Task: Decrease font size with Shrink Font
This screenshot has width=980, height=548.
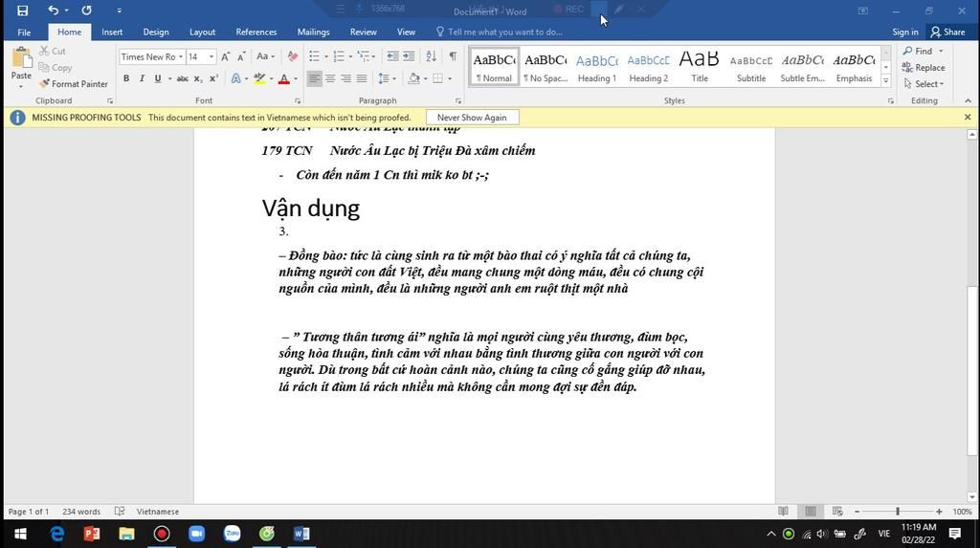Action: (241, 56)
